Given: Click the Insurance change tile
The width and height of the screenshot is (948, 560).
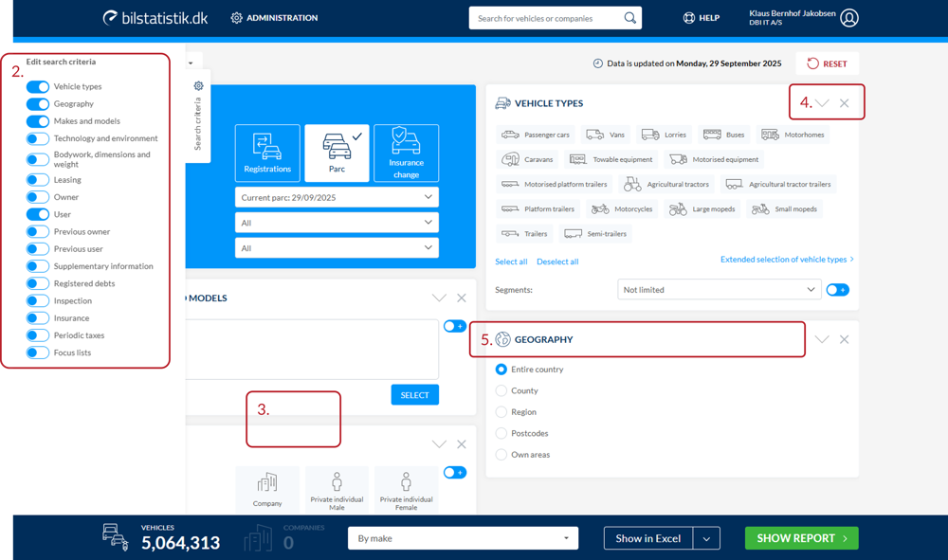Looking at the screenshot, I should (x=406, y=153).
